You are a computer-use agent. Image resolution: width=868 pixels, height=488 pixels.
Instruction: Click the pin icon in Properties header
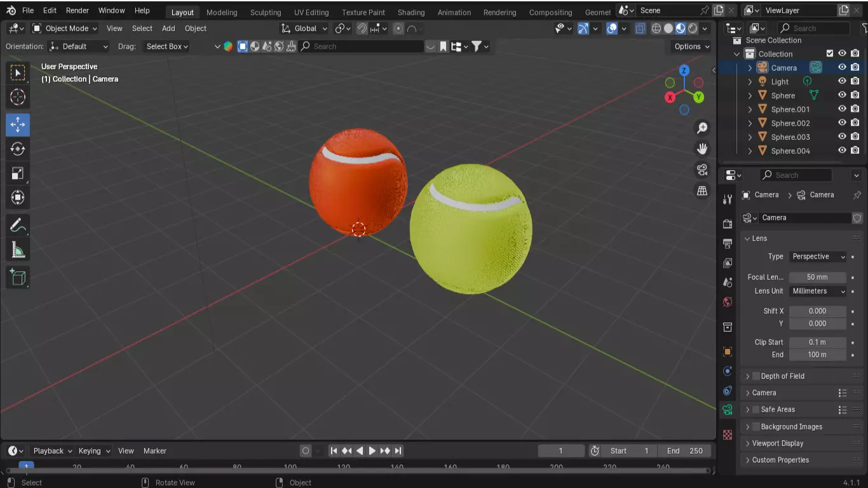coord(857,195)
